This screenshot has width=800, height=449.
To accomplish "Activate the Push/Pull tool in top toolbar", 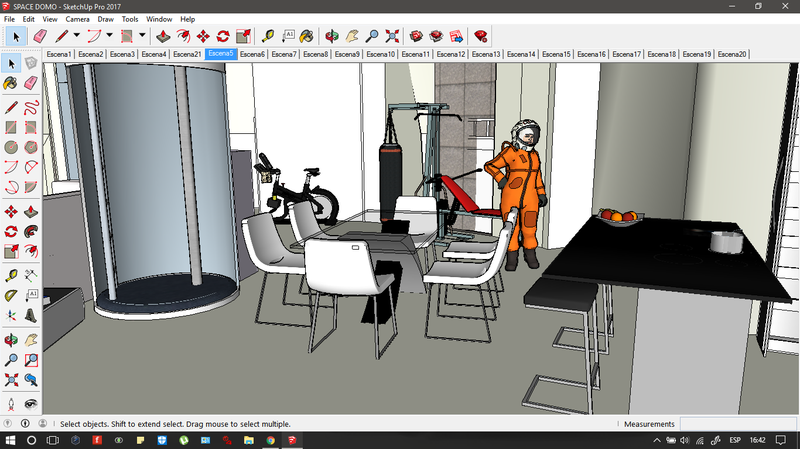I will tap(163, 36).
